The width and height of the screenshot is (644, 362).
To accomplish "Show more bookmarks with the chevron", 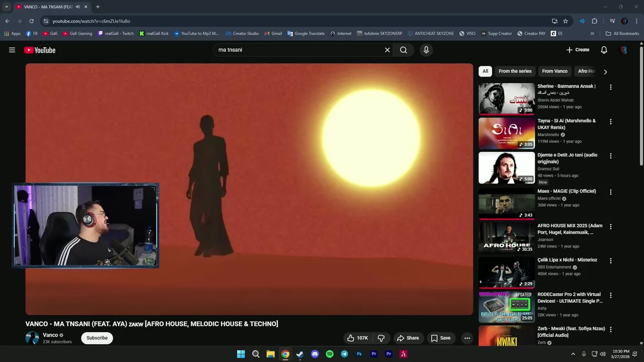I will (592, 34).
